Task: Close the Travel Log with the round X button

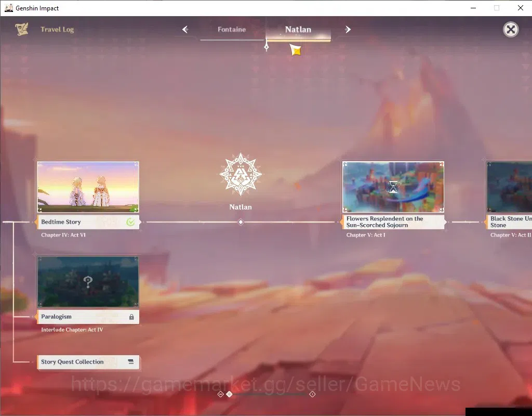Action: pyautogui.click(x=511, y=30)
